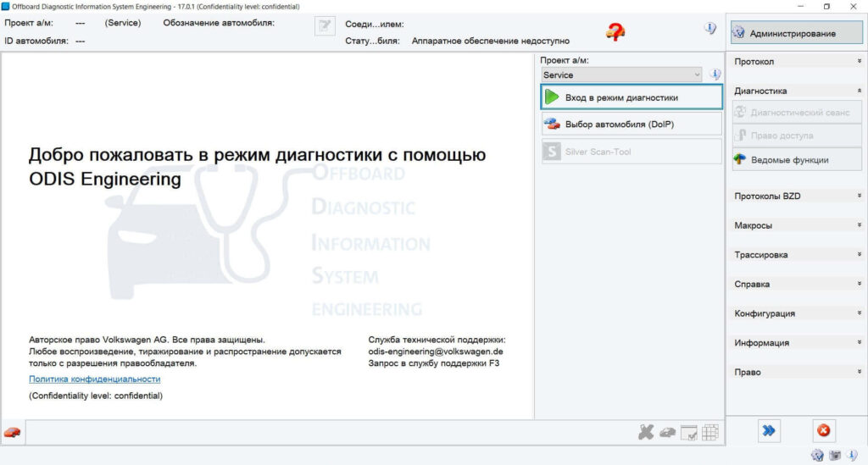Viewport: 868px width, 465px height.
Task: Close the ODIS Engineering window
Action: pyautogui.click(x=853, y=6)
